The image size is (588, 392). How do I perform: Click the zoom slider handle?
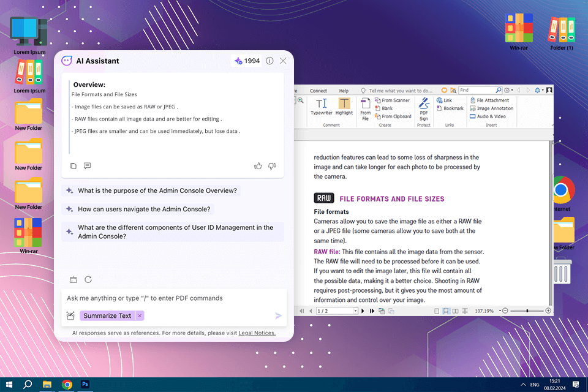527,311
